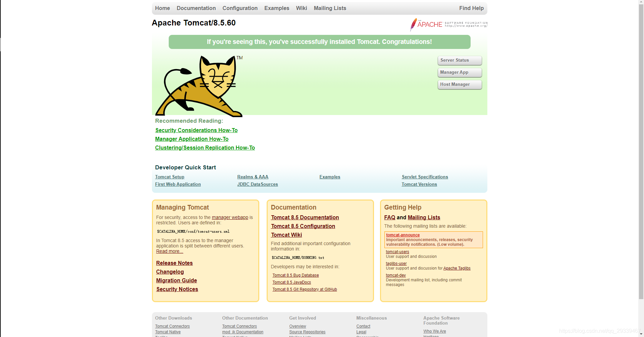Open the Wiki nav item
Image resolution: width=644 pixels, height=337 pixels.
point(302,8)
